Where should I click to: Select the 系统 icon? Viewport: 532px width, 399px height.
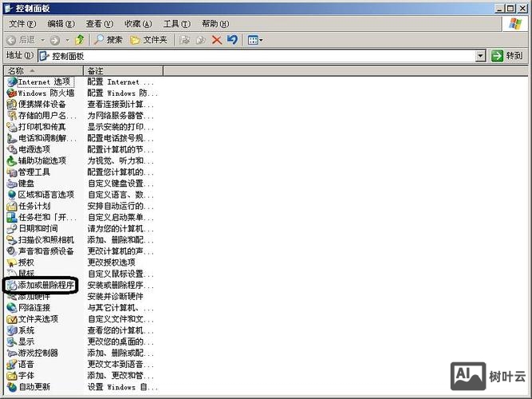coord(12,330)
